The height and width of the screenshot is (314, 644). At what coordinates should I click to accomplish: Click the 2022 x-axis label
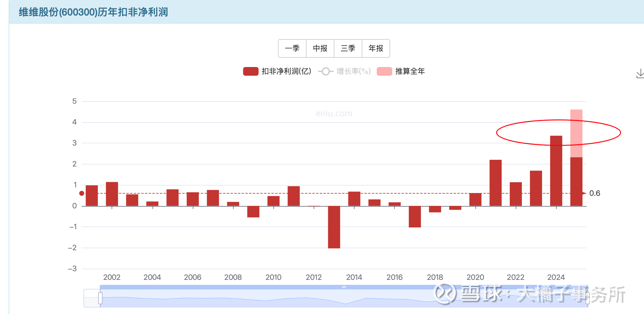pyautogui.click(x=516, y=277)
